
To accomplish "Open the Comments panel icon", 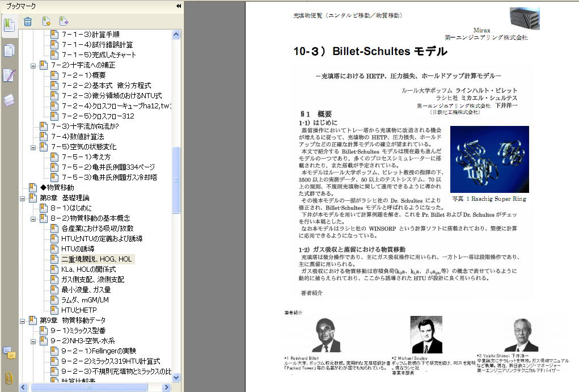I will (9, 353).
